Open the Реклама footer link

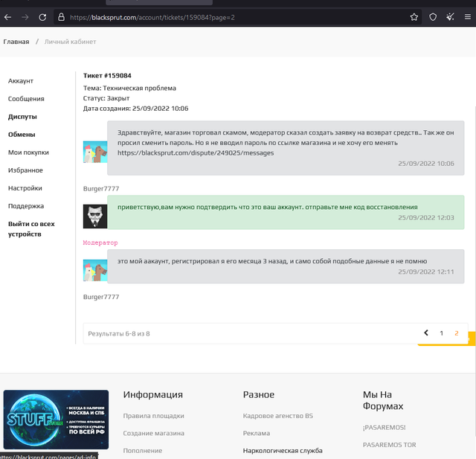click(256, 433)
